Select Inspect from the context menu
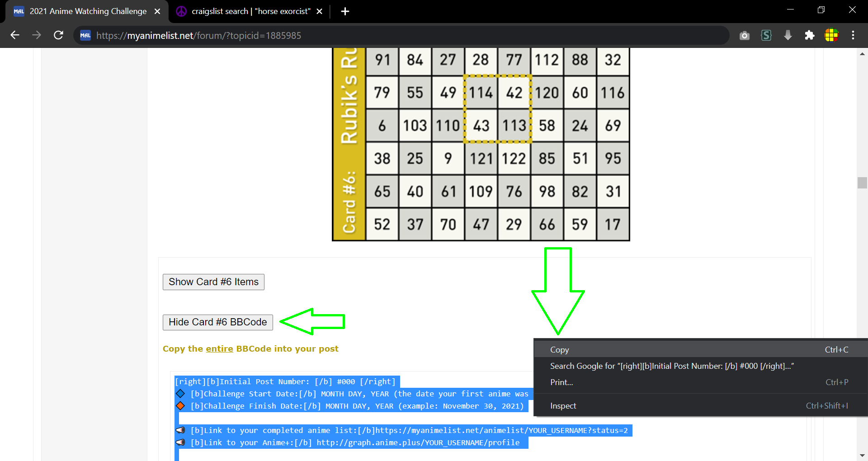This screenshot has width=868, height=461. pyautogui.click(x=701, y=405)
